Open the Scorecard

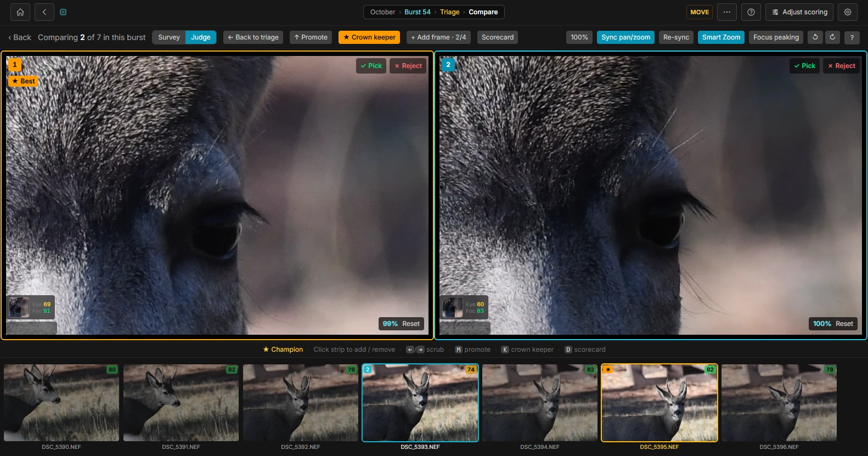pos(498,37)
